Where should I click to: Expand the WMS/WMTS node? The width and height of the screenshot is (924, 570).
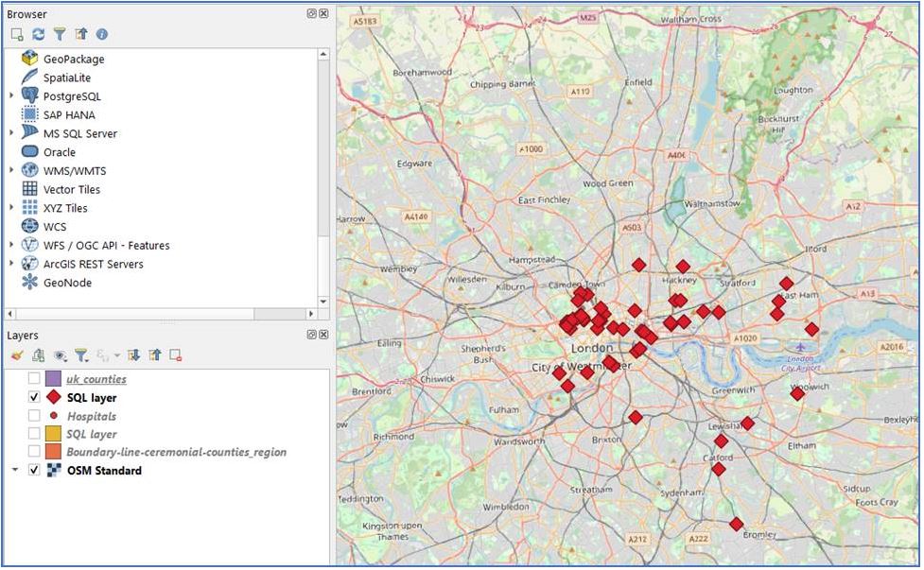point(11,170)
